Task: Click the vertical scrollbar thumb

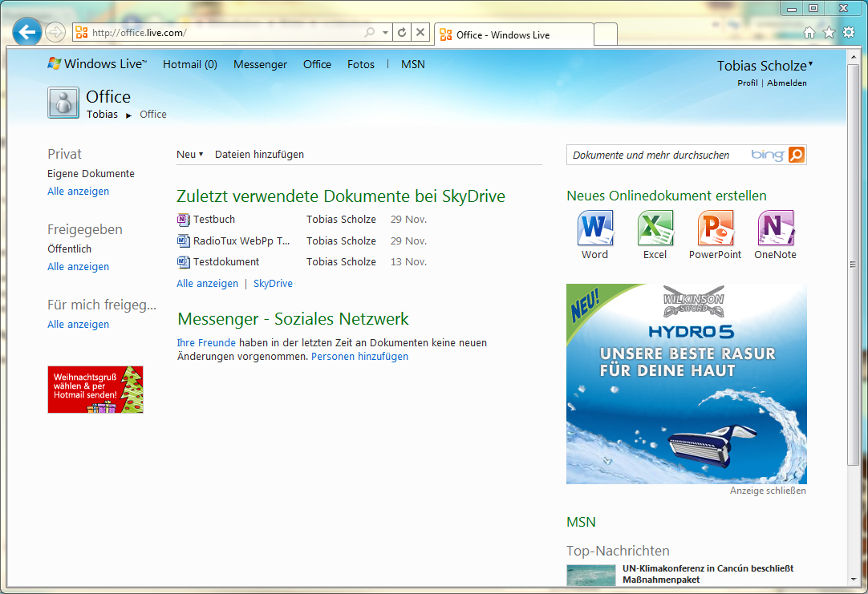Action: [853, 265]
